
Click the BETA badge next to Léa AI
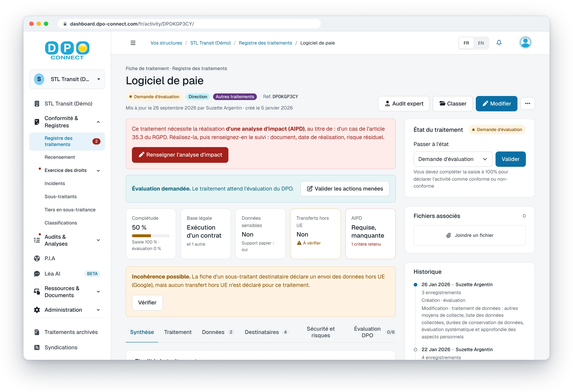[x=92, y=274]
